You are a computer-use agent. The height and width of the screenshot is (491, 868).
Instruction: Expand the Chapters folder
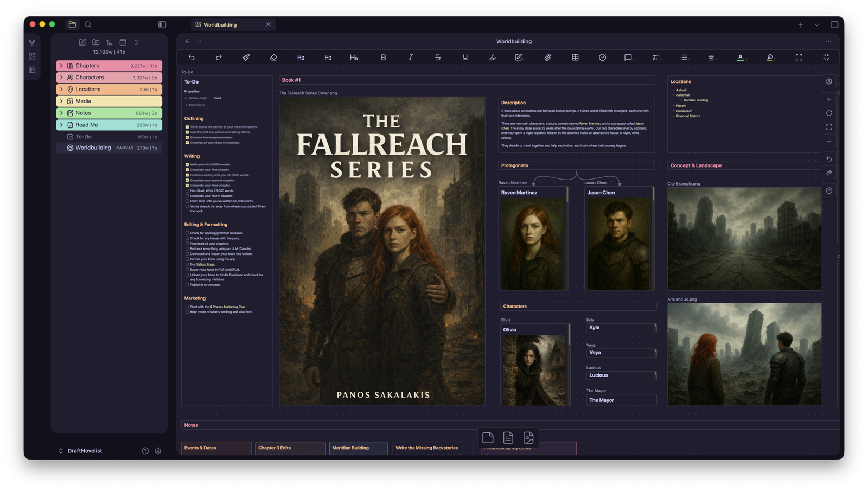(x=61, y=66)
